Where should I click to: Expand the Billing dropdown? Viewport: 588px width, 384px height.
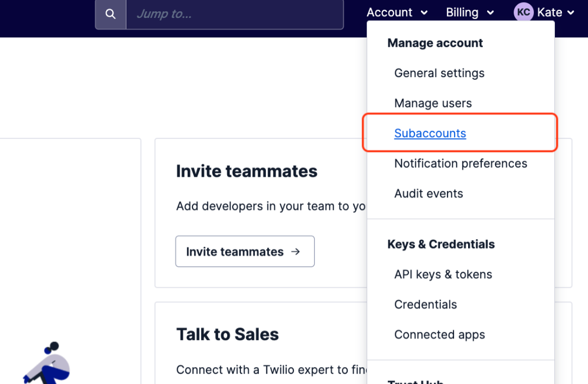point(470,12)
